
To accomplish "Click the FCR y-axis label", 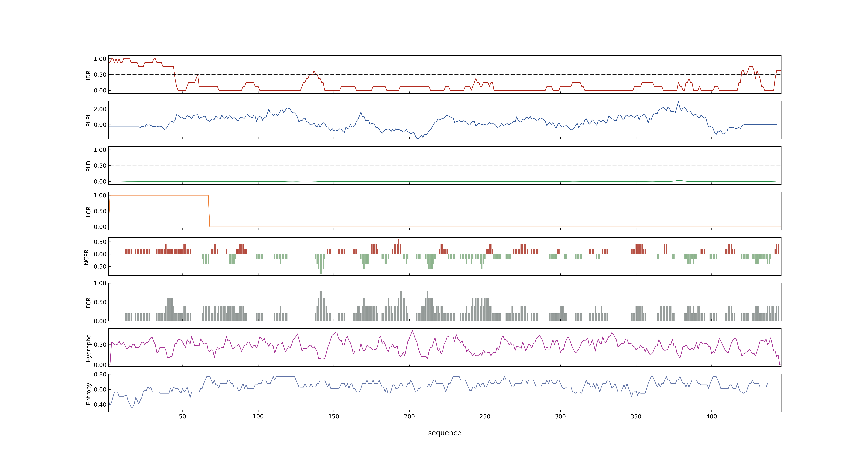I will point(89,302).
